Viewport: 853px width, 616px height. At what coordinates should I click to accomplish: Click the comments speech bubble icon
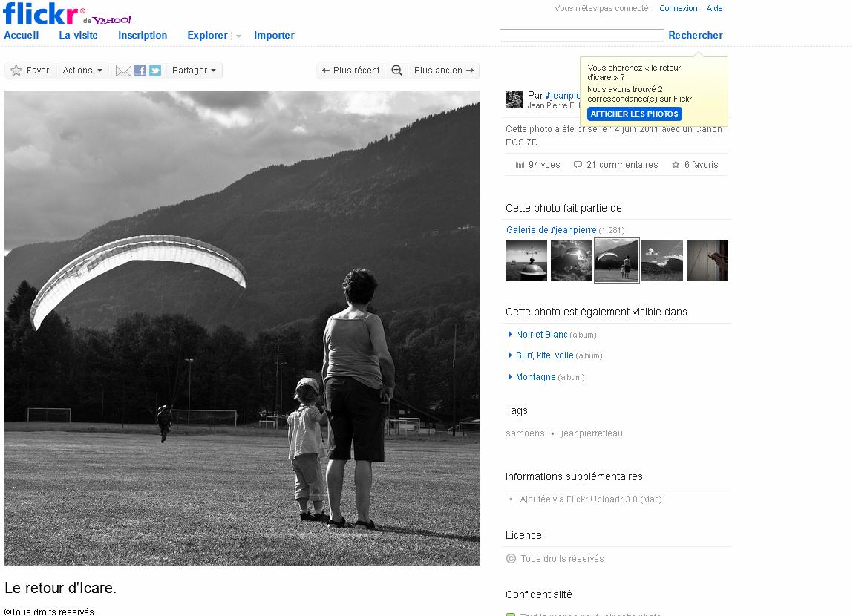(578, 165)
